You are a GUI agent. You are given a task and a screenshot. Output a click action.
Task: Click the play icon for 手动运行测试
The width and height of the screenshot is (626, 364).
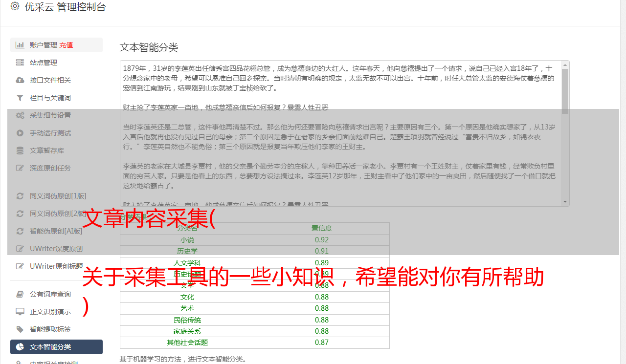tap(20, 133)
